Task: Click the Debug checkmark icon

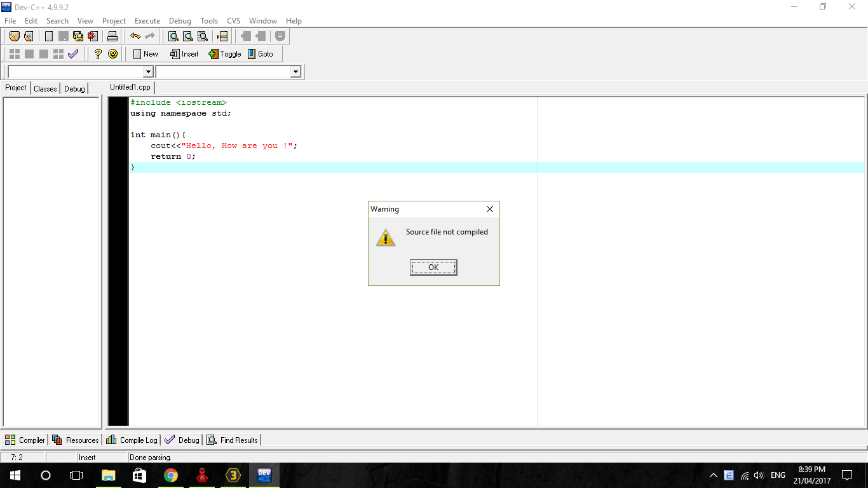Action: 73,54
